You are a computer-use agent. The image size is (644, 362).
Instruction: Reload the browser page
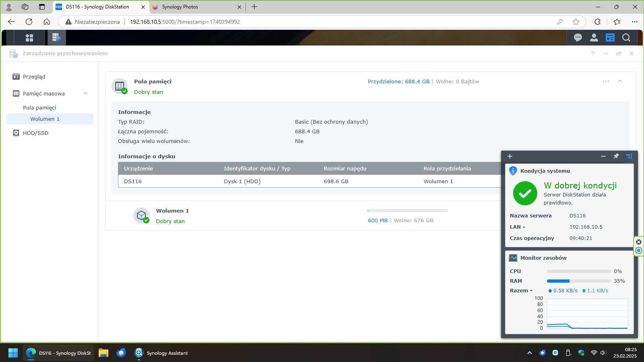click(x=29, y=22)
